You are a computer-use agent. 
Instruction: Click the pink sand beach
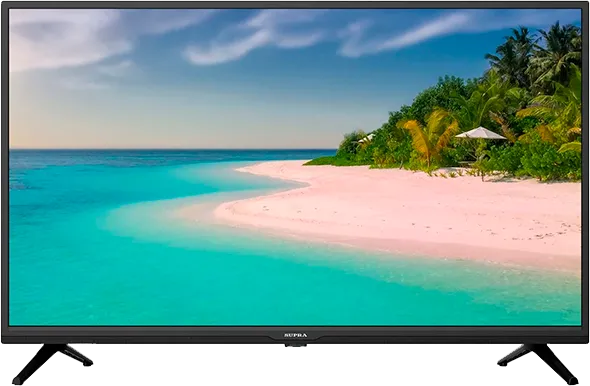(x=406, y=211)
